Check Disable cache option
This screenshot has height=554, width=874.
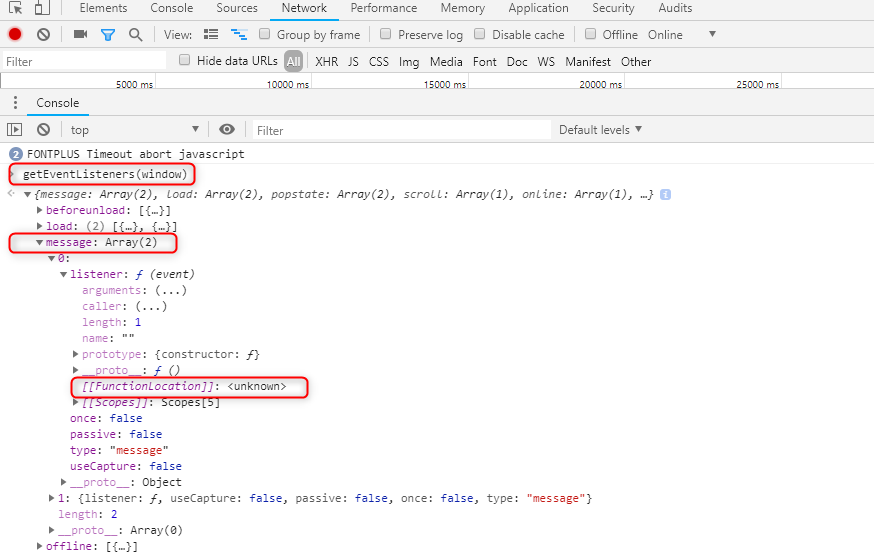(479, 34)
